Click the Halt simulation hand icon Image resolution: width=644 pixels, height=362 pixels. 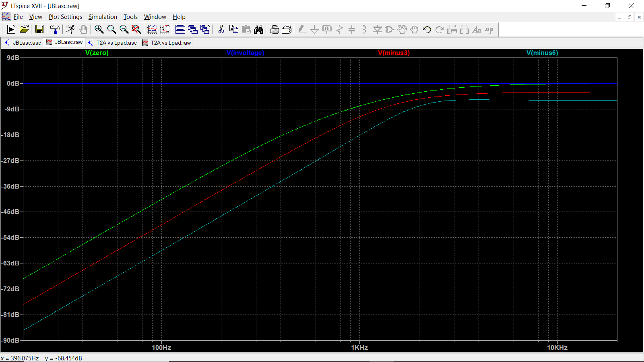coord(83,29)
